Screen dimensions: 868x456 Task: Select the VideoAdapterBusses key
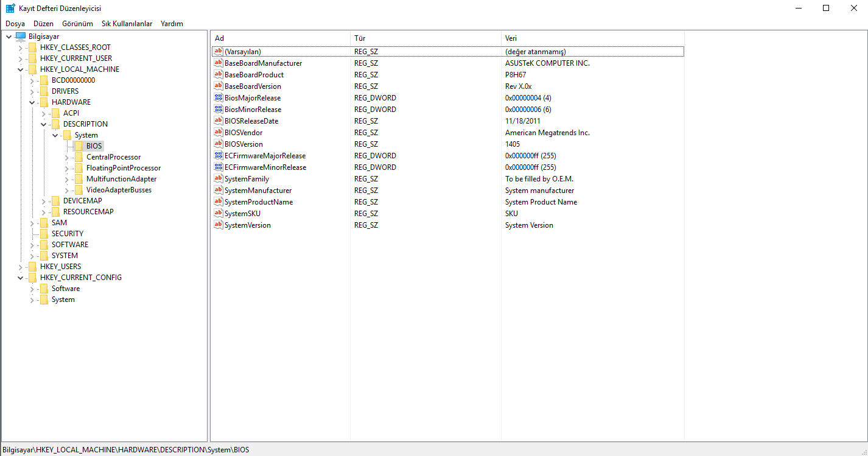pos(119,190)
